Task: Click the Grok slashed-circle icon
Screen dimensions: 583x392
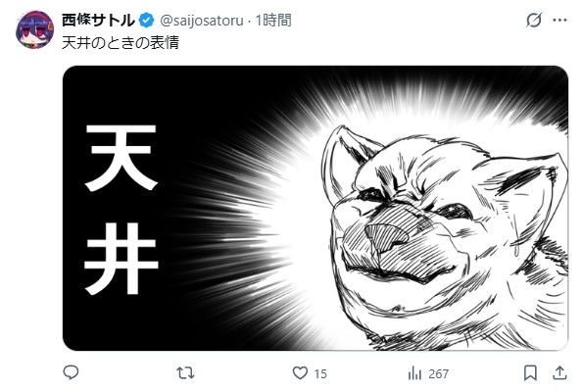Action: tap(534, 20)
